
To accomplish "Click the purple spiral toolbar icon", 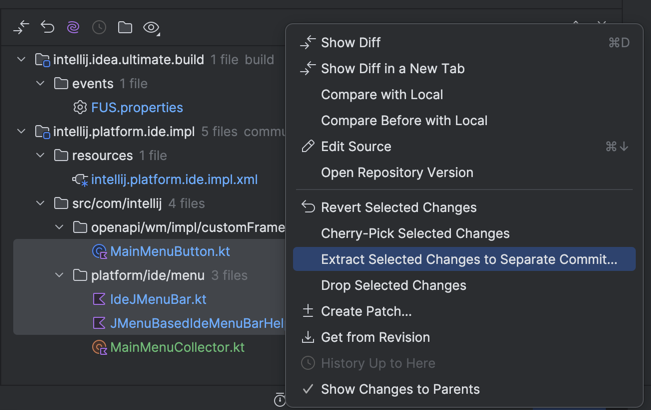I will [73, 28].
